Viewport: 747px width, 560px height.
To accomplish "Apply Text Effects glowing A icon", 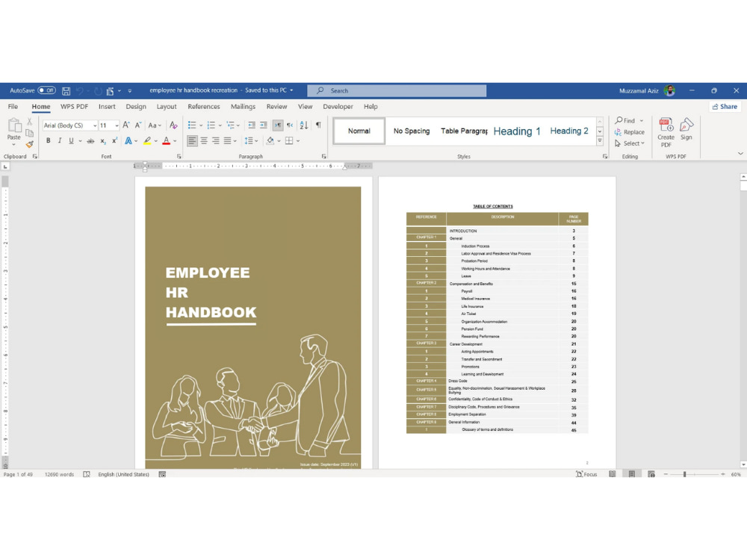I will pyautogui.click(x=128, y=140).
